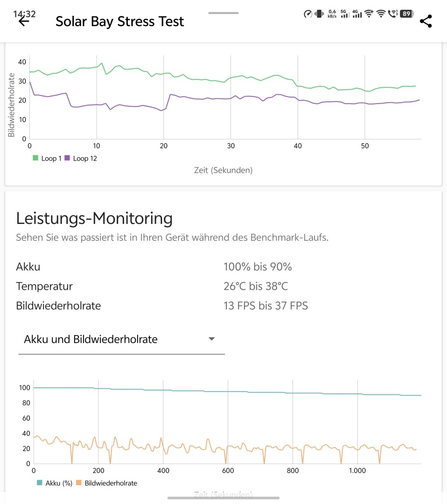Tap the 4G signal strength icon
Screen dimensions: 447x504
pyautogui.click(x=357, y=14)
